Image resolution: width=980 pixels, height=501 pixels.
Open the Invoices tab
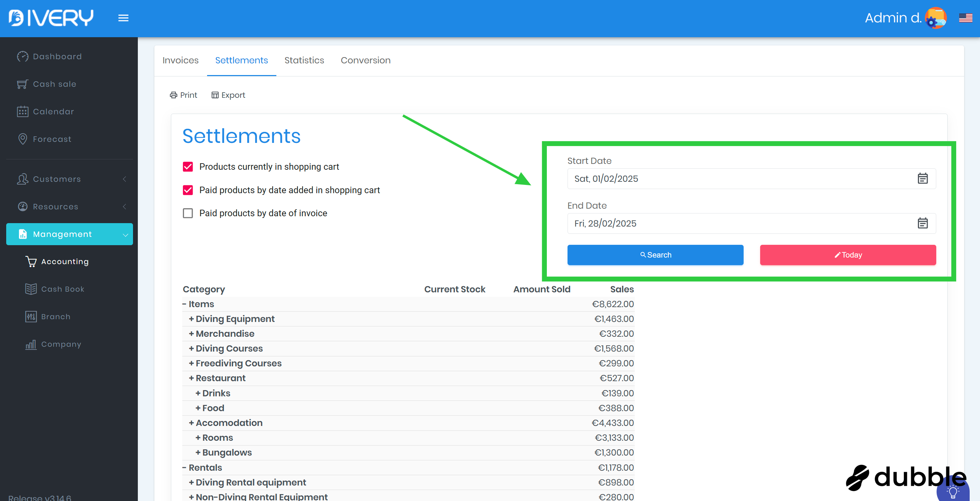click(x=180, y=61)
